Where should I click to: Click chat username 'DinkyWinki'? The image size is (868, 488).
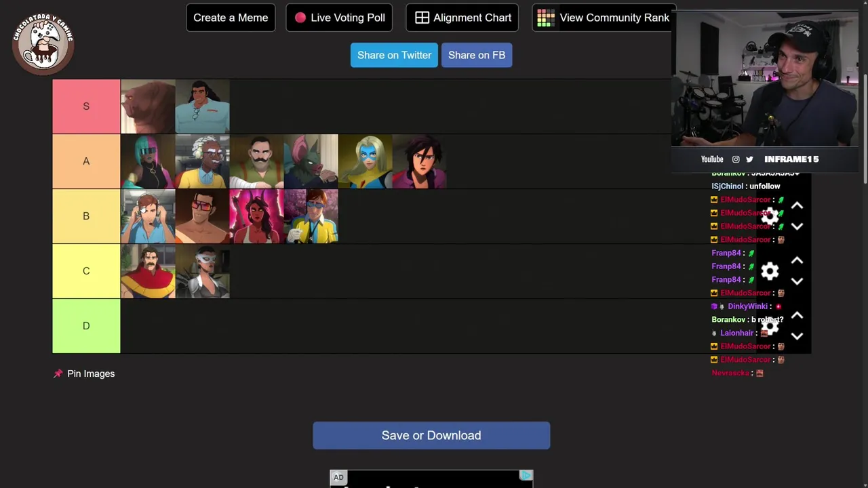click(747, 306)
